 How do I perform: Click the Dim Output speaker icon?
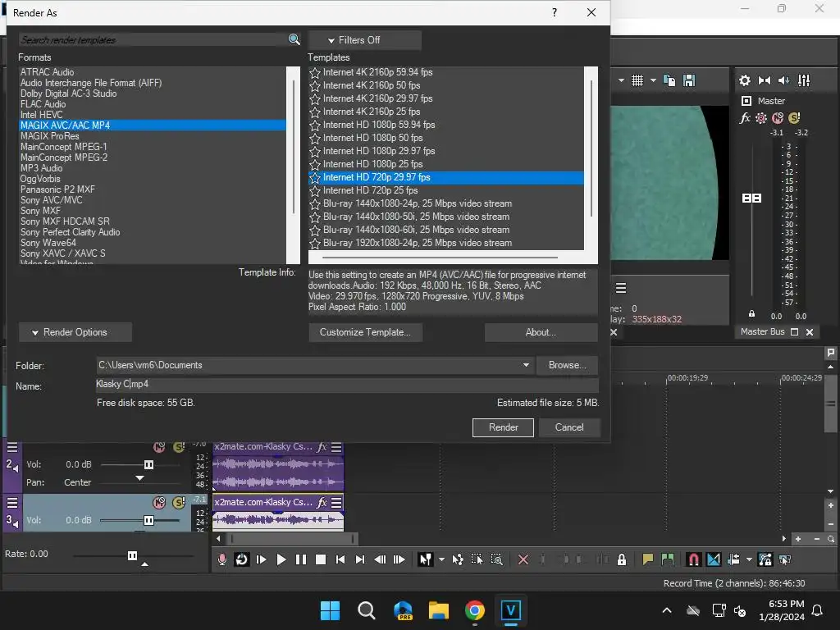click(x=783, y=80)
